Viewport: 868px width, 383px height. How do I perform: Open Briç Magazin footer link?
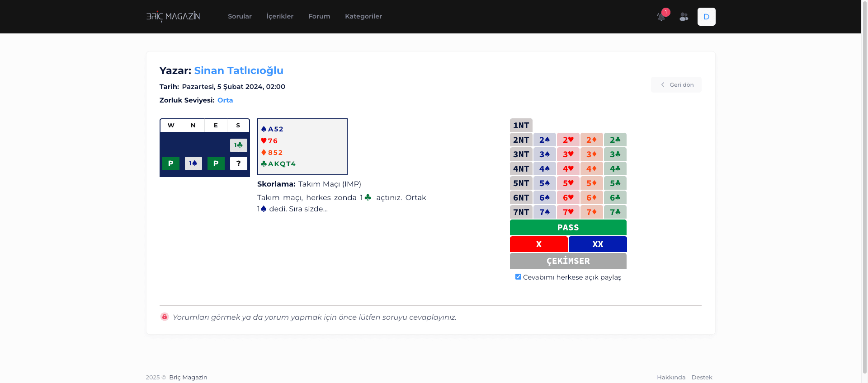point(188,377)
